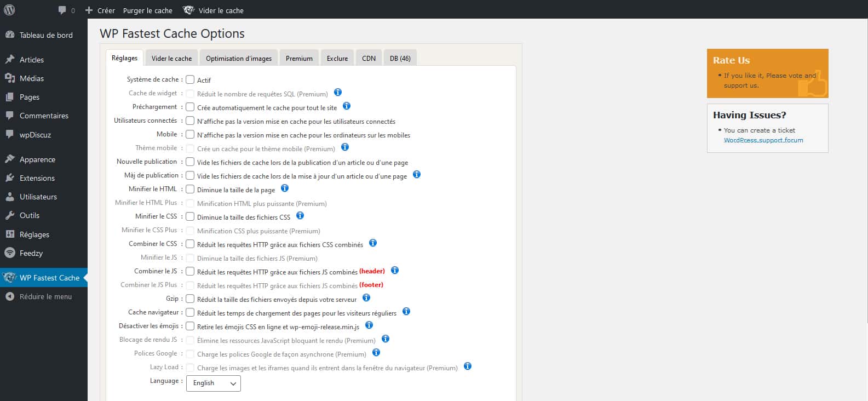Click info icon for Màj de publication
The image size is (868, 401).
click(x=417, y=174)
